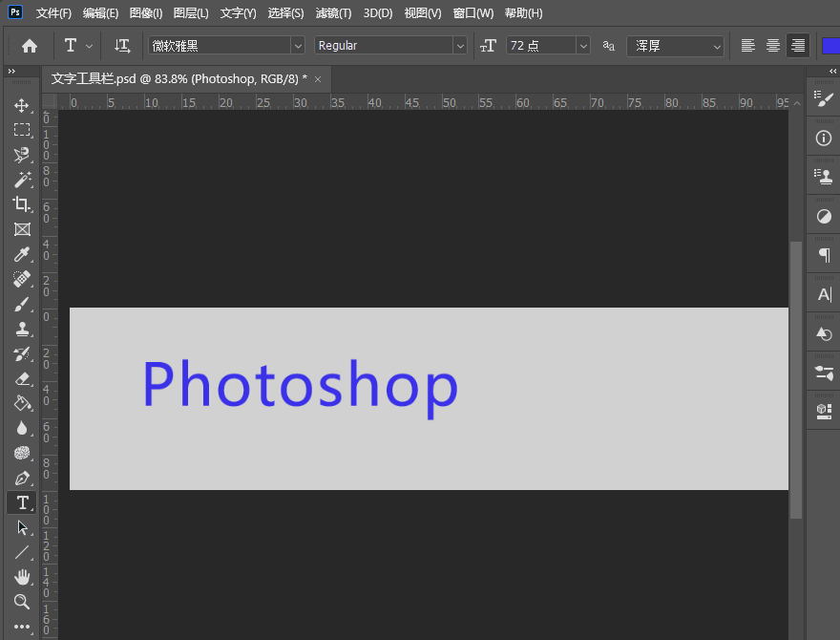Open the 图像(I) menu
The height and width of the screenshot is (640, 840).
[146, 13]
